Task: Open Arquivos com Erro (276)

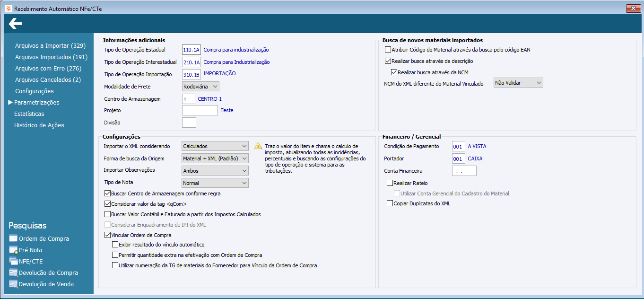Action: click(48, 69)
